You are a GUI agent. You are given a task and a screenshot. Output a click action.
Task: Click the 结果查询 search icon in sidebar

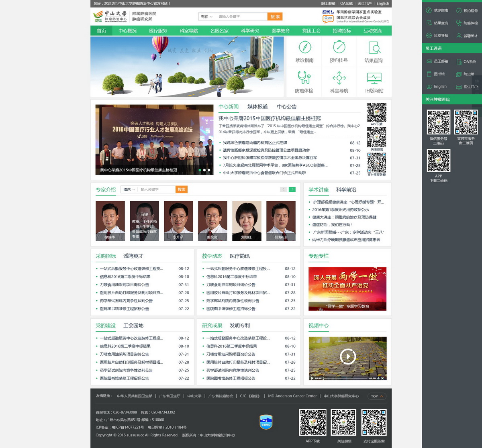[429, 23]
